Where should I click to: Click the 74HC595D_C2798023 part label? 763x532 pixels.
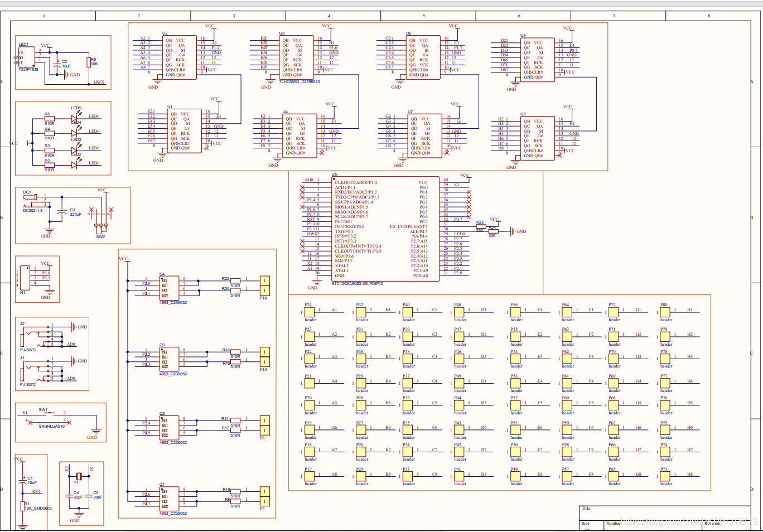pyautogui.click(x=300, y=82)
